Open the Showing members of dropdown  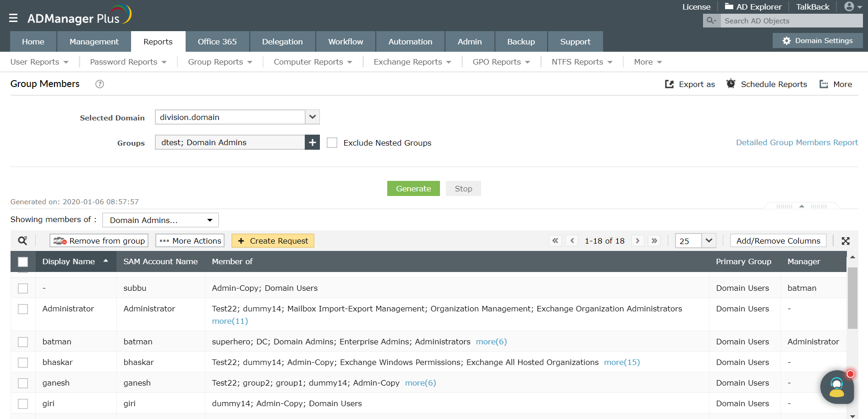[x=160, y=220]
